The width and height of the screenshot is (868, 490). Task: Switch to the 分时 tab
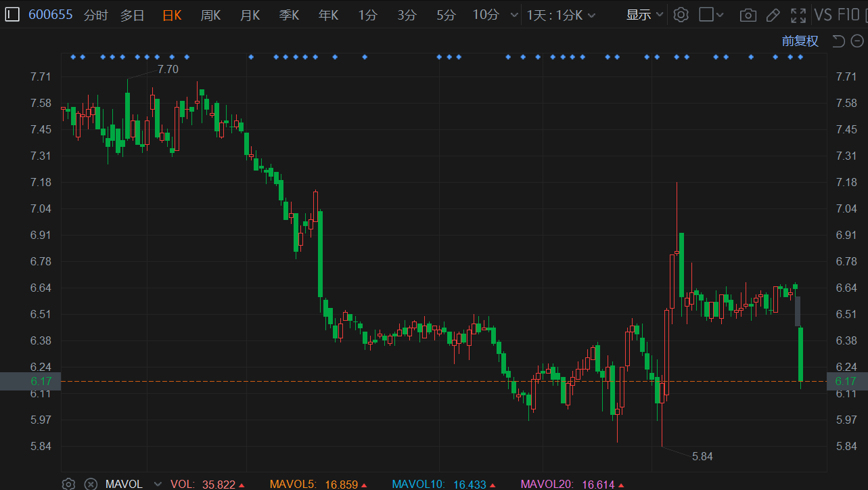coord(96,15)
